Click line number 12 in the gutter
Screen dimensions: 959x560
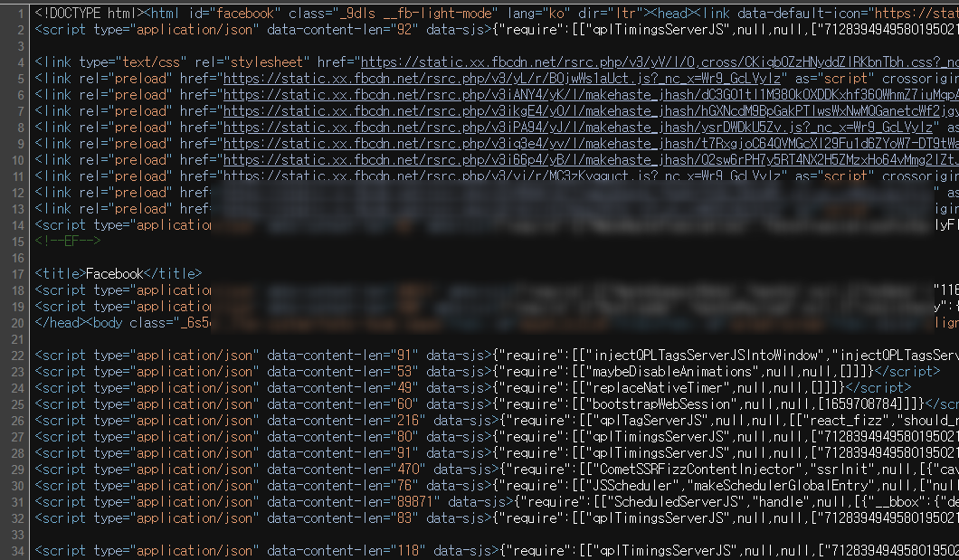point(18,193)
